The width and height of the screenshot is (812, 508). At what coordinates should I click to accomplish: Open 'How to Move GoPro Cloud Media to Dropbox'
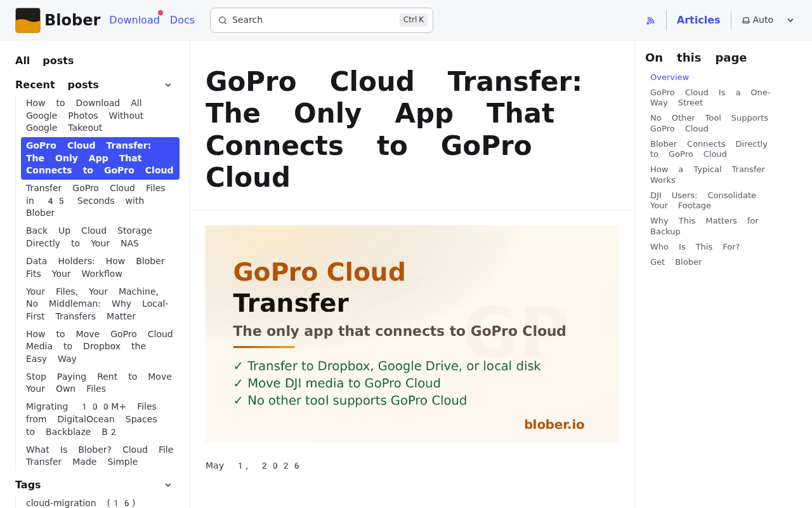tap(100, 347)
